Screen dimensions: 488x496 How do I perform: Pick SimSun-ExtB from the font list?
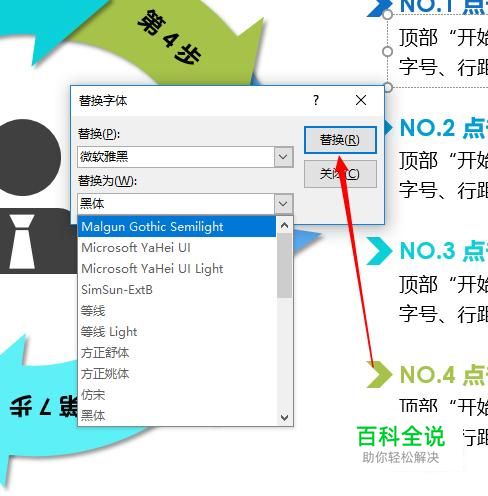177,290
